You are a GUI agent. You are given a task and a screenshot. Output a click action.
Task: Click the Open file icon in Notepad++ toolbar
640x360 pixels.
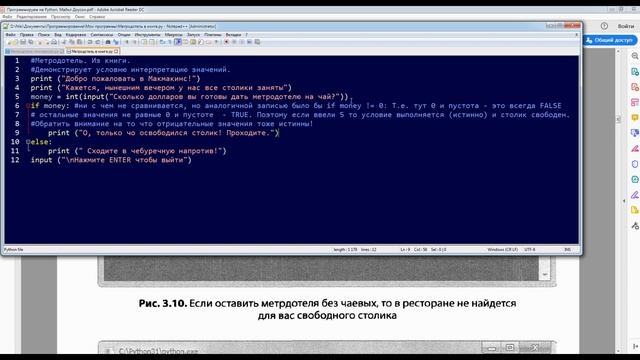pyautogui.click(x=15, y=42)
